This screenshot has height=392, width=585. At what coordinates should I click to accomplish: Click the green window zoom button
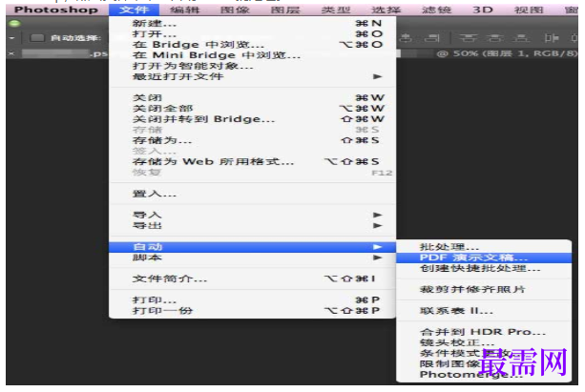(x=14, y=24)
